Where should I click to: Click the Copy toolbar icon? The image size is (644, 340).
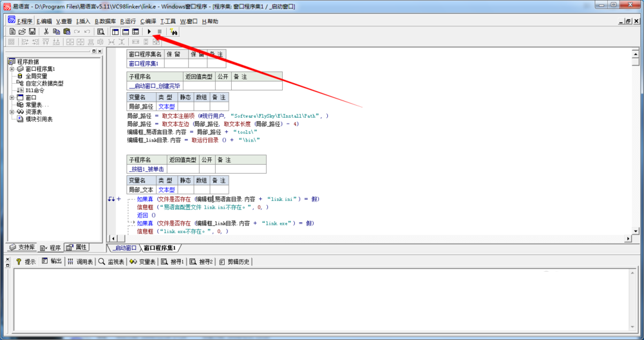click(56, 32)
